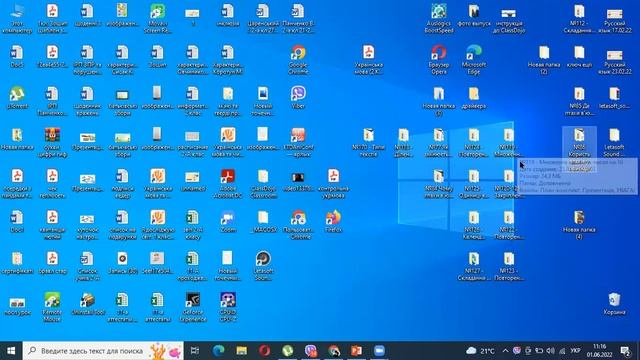This screenshot has height=360, width=640.
Task: Select the 'сертификат' desktop file
Action: coord(17,263)
